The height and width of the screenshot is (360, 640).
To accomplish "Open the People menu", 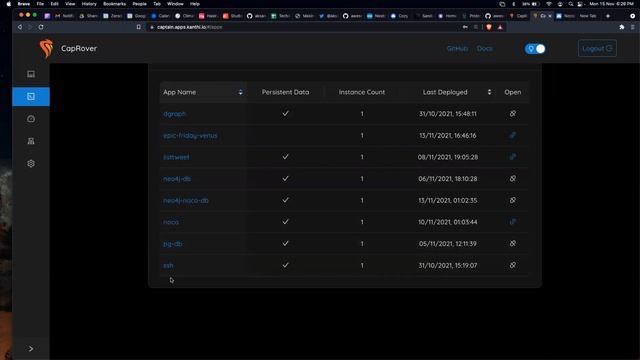I will (x=139, y=4).
